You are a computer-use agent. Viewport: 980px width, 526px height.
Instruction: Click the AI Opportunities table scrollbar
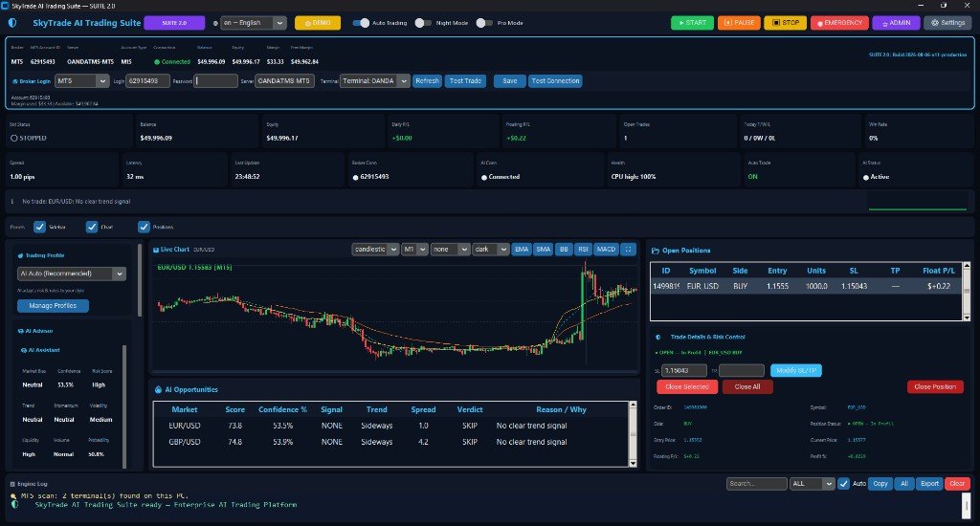coord(633,434)
